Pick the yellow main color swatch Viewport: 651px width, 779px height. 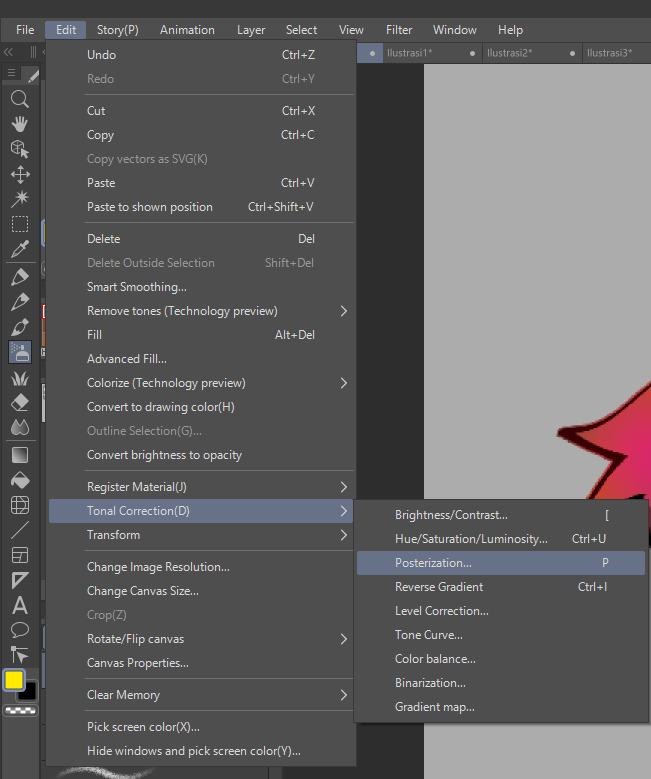(14, 680)
